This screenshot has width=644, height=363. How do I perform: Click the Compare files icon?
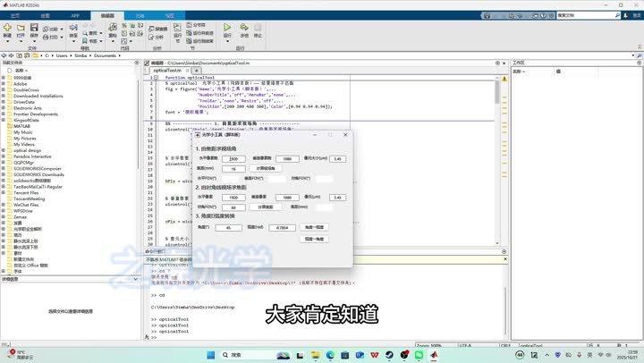tap(46, 30)
